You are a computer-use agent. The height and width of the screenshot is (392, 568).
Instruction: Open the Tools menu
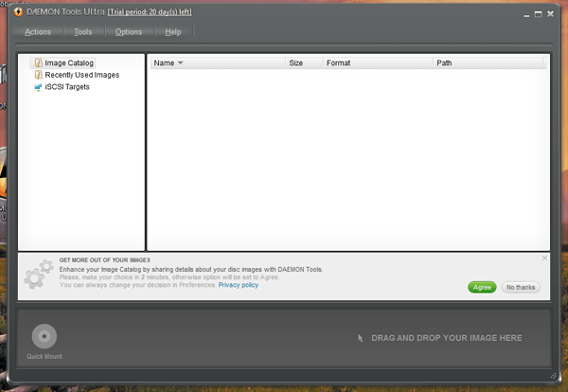pyautogui.click(x=83, y=32)
